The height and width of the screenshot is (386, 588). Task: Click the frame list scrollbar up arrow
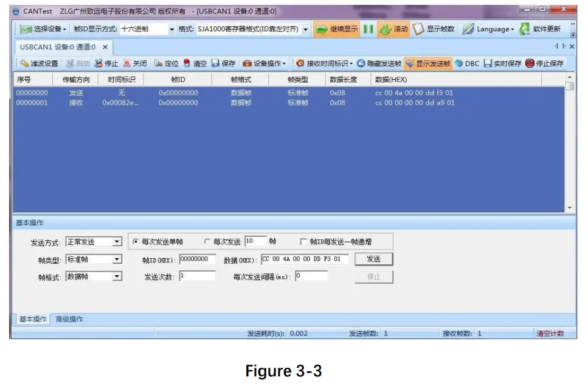coord(570,77)
